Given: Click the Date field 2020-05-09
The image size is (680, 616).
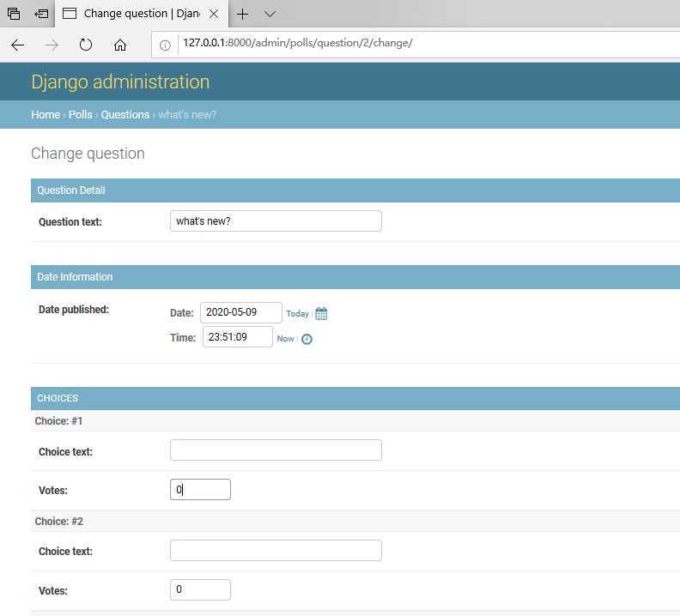Looking at the screenshot, I should click(x=241, y=312).
